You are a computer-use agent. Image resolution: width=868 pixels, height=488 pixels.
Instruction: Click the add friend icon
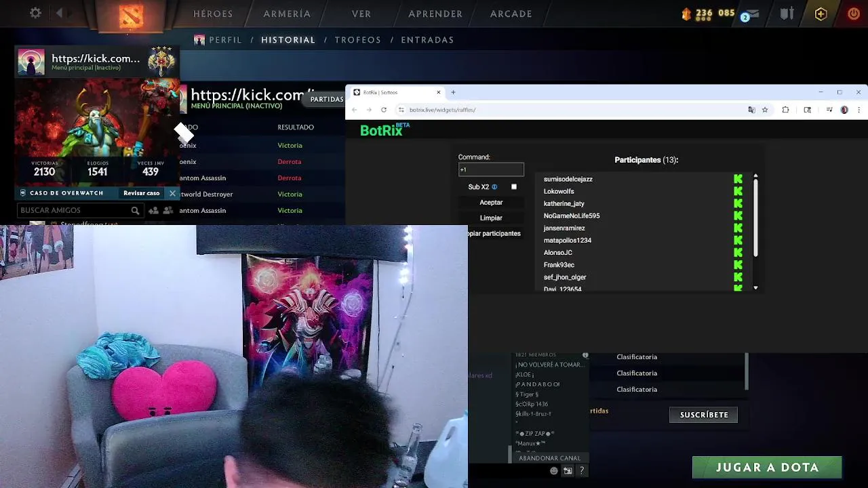153,211
